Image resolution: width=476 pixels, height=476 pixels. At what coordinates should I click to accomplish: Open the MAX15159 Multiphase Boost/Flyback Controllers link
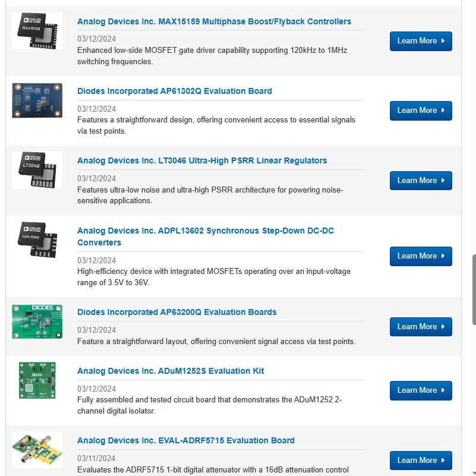point(214,21)
